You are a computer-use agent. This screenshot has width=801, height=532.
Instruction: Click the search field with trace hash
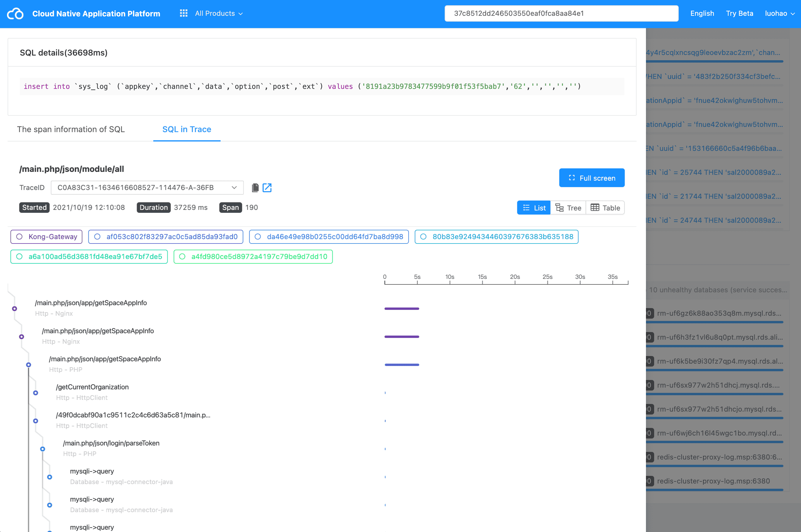pos(562,13)
